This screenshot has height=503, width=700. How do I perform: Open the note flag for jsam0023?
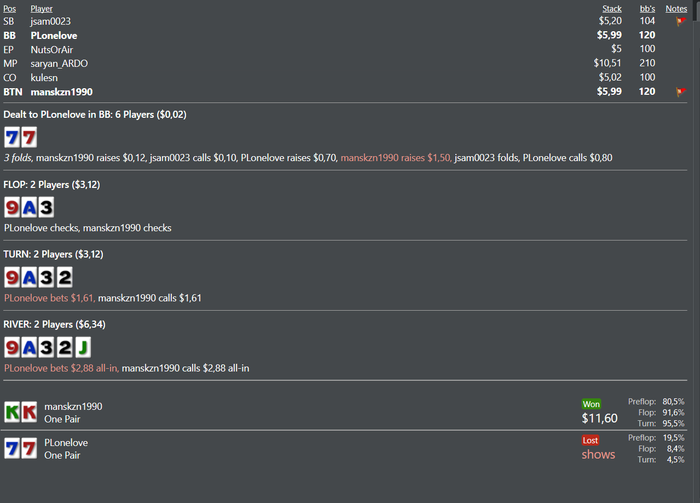tap(681, 21)
